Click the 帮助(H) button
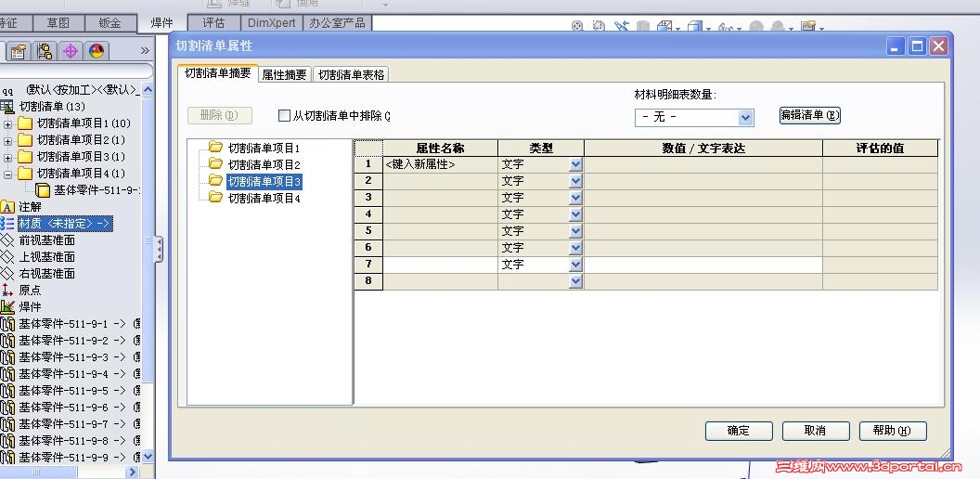The height and width of the screenshot is (479, 980). 893,431
